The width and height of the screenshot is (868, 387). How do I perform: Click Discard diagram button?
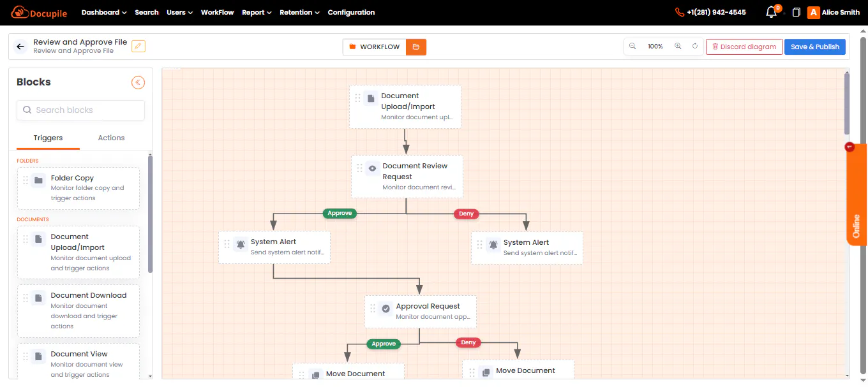point(744,47)
